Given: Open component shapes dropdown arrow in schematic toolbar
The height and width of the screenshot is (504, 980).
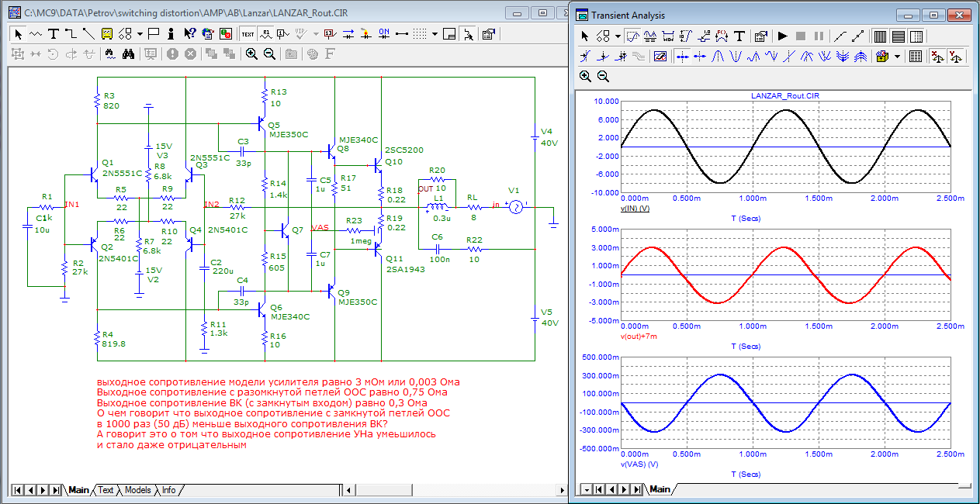Looking at the screenshot, I should (140, 33).
